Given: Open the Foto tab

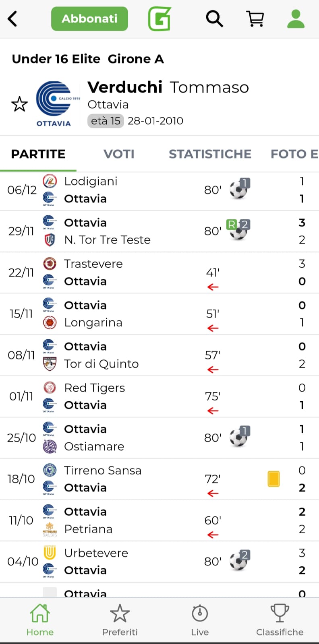Looking at the screenshot, I should (294, 154).
